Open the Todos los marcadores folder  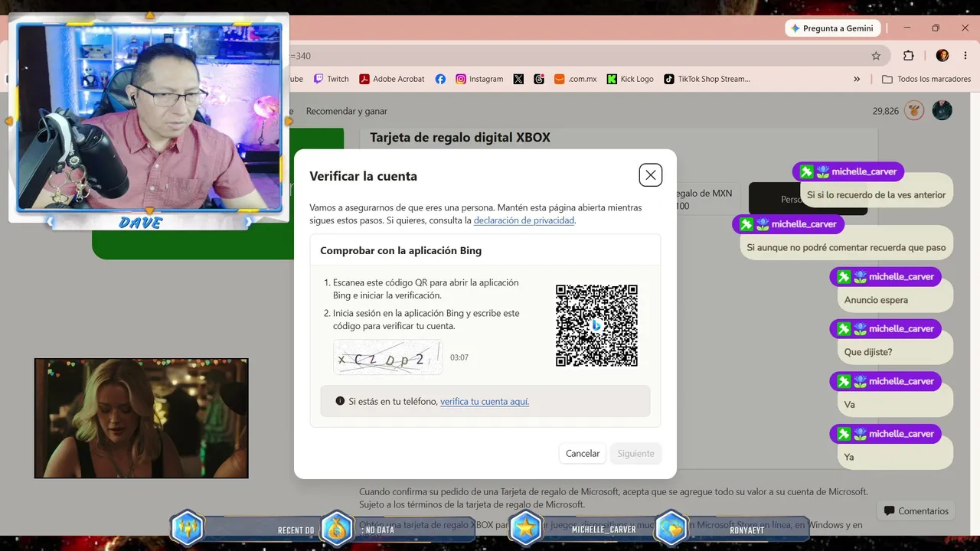pos(926,79)
